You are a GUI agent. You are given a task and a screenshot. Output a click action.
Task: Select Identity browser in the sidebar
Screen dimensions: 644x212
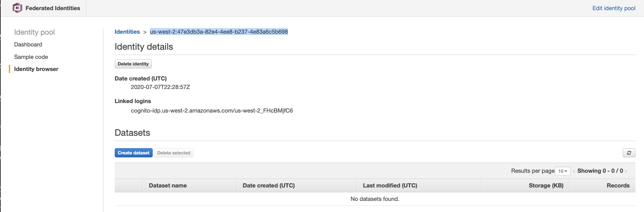pos(36,69)
